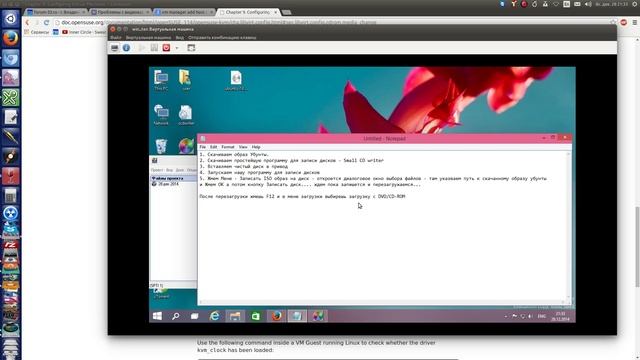
Task: Pause the virtual machine
Action: pyautogui.click(x=154, y=48)
